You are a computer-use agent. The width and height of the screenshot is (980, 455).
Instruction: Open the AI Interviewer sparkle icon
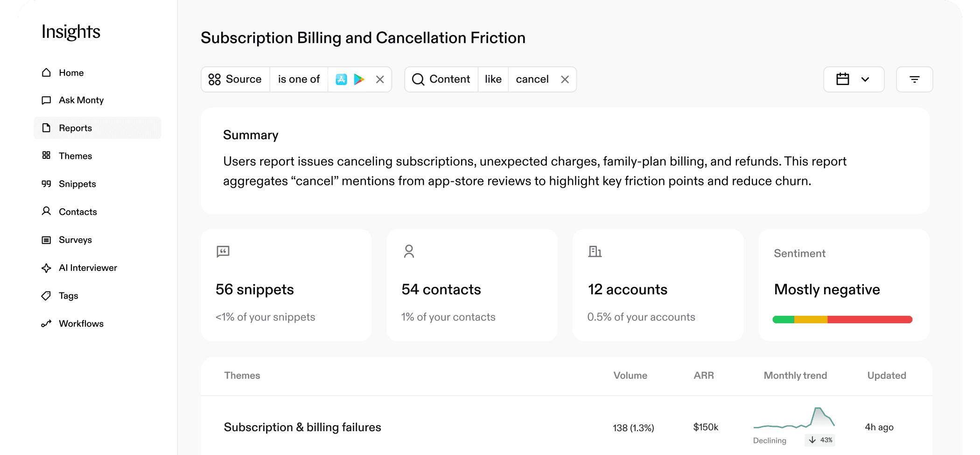pyautogui.click(x=46, y=268)
